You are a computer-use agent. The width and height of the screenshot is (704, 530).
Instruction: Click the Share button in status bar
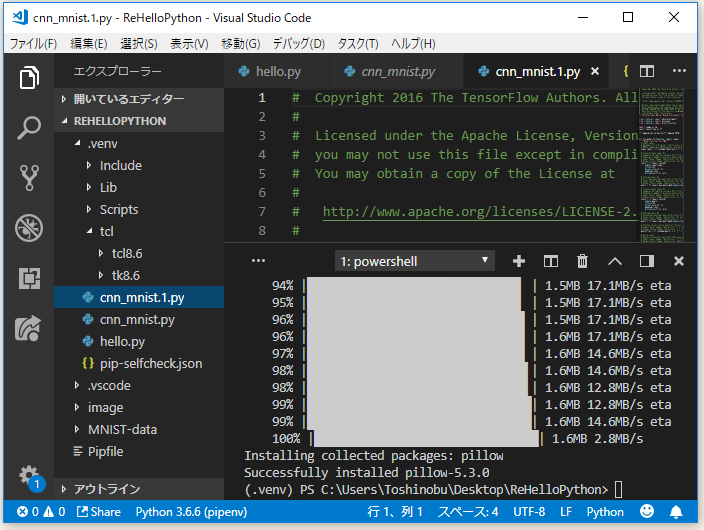(x=99, y=512)
